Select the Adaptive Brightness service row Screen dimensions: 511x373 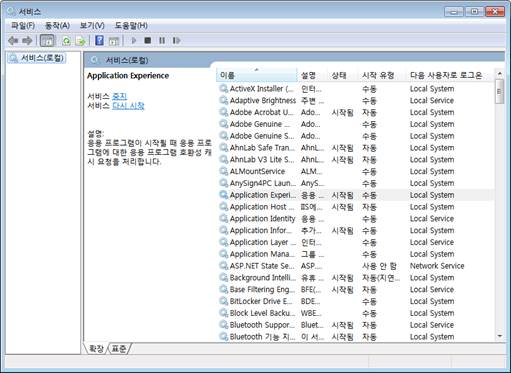pos(355,101)
